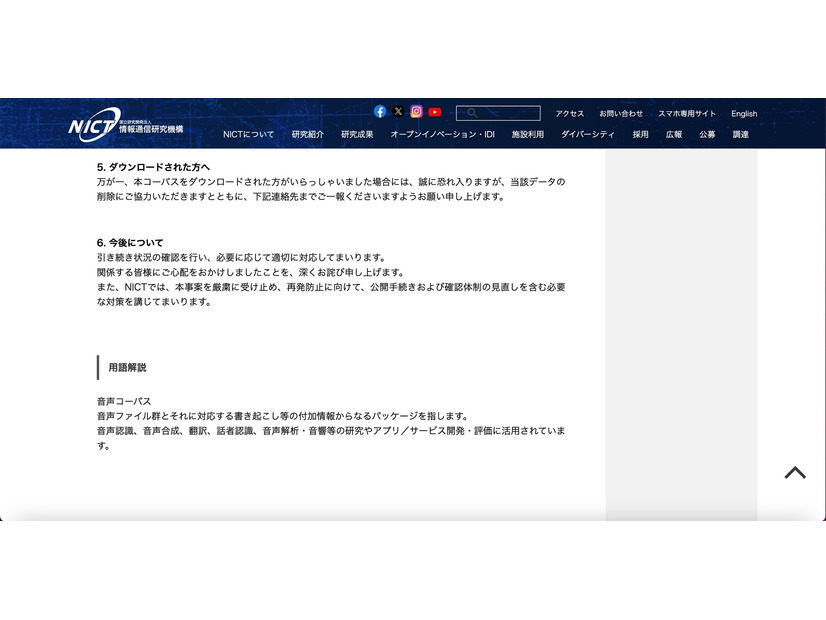Switch to English via the English link
This screenshot has width=826, height=620.
744,113
